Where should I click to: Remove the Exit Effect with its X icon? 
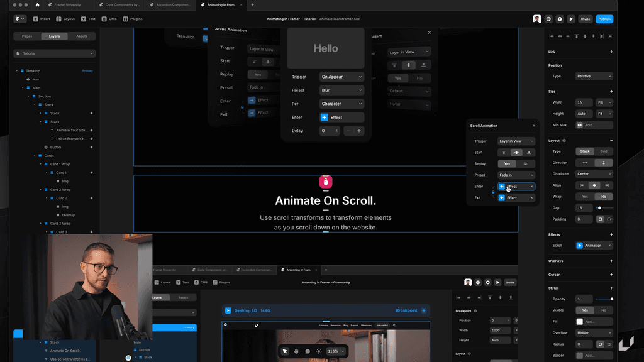531,197
